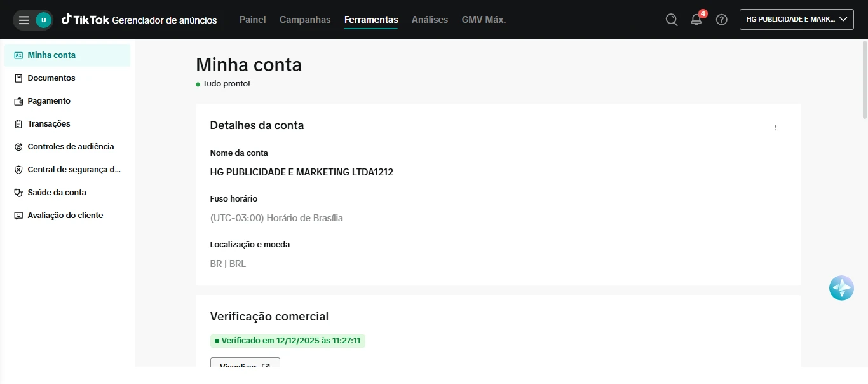Click the help question mark icon

click(721, 20)
